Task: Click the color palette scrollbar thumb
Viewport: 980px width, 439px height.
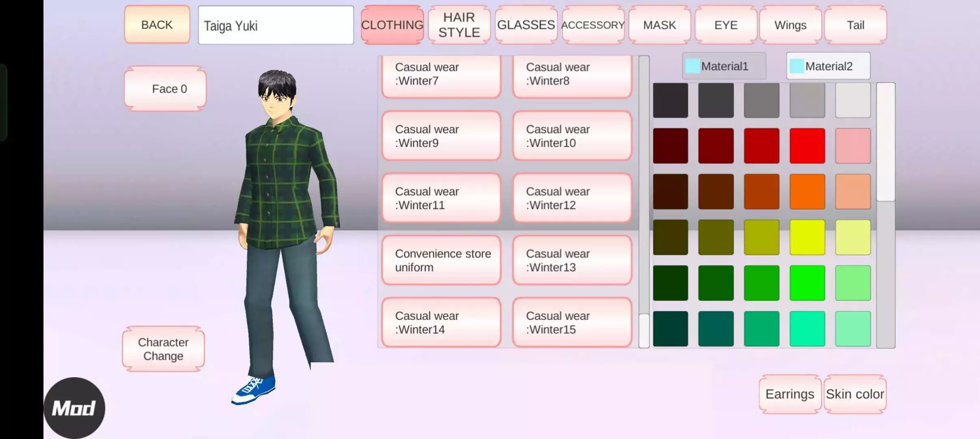Action: click(x=886, y=141)
